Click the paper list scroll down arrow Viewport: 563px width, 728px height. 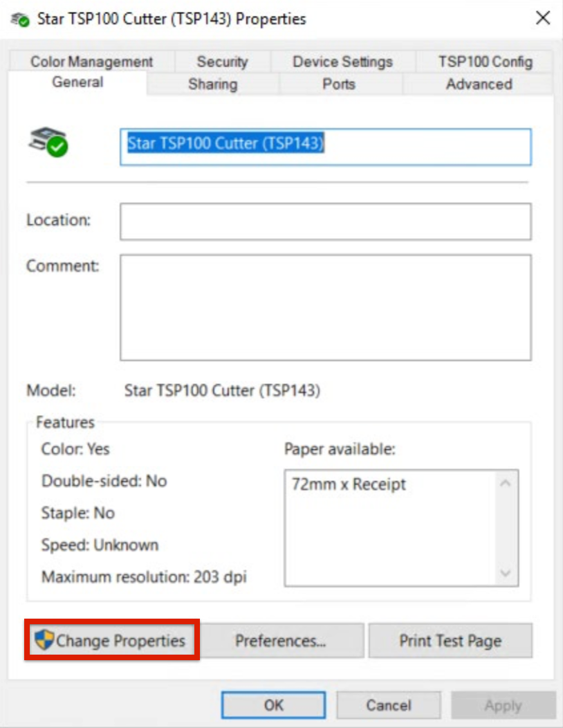(x=506, y=573)
